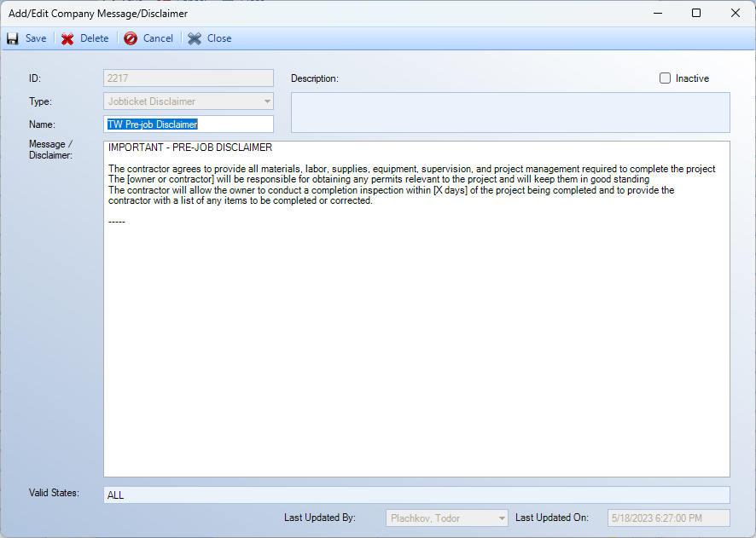
Task: Click the Close toolbar icon
Action: point(195,38)
